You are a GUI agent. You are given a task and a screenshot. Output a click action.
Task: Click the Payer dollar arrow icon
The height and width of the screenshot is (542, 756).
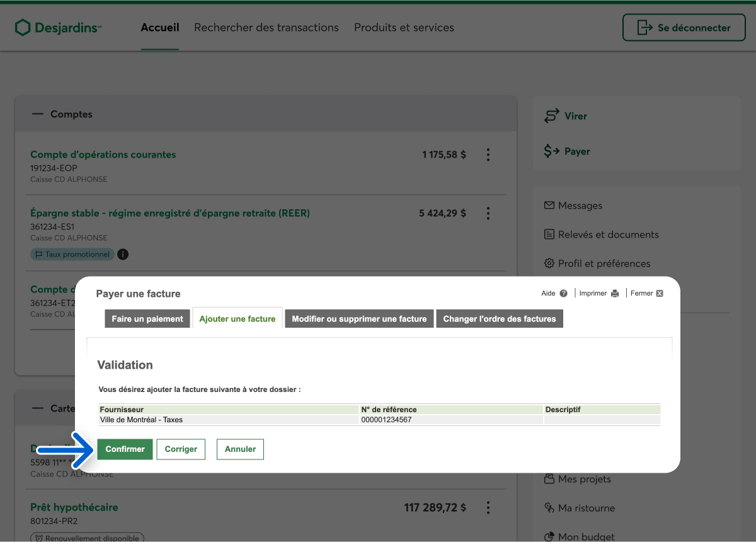[552, 151]
